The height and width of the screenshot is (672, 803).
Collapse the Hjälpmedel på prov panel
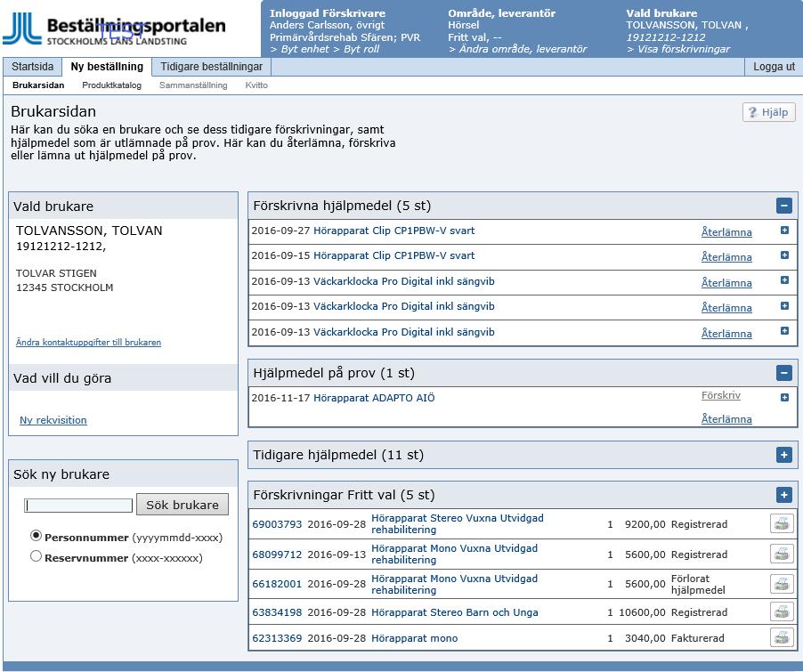tap(784, 373)
